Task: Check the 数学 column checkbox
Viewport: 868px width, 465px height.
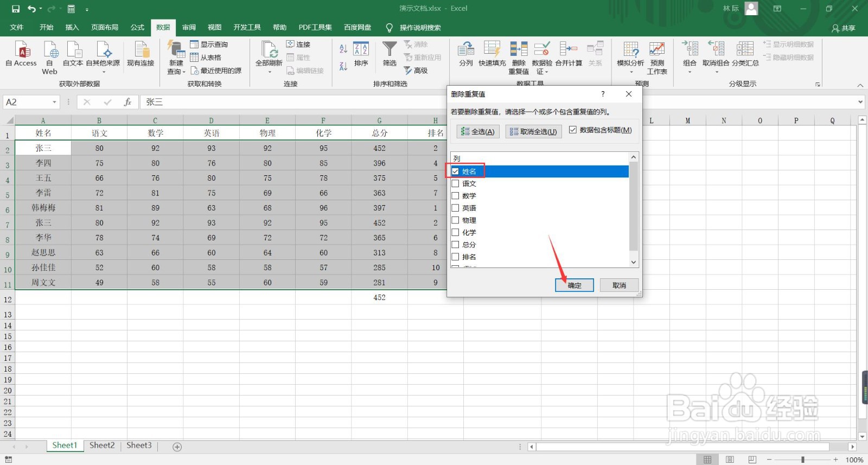Action: click(x=455, y=196)
